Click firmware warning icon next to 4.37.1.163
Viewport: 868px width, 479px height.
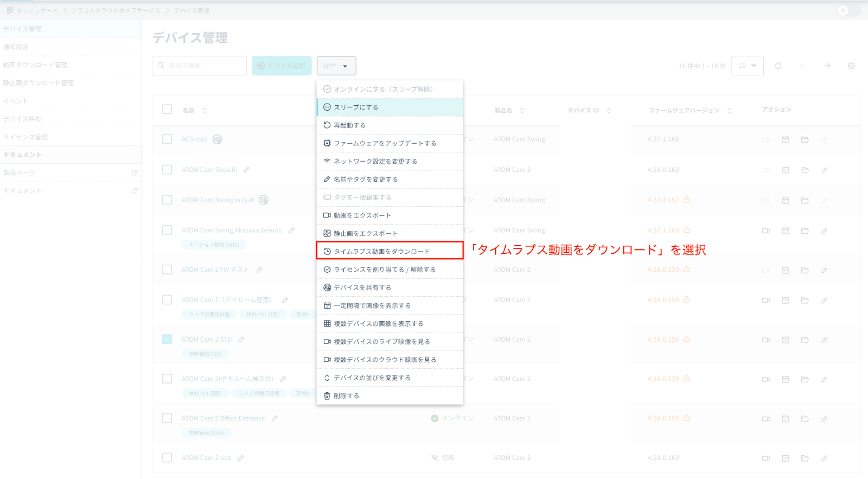tap(687, 230)
